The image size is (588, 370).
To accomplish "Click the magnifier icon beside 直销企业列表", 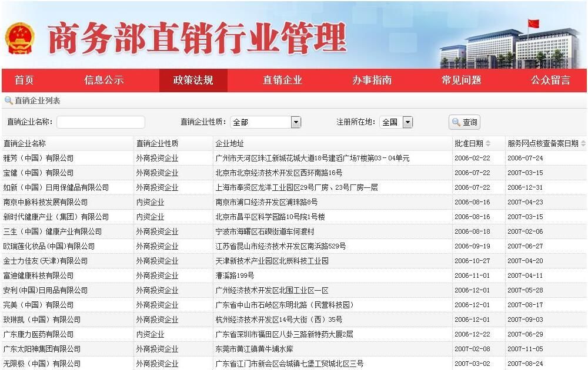I will pos(8,100).
